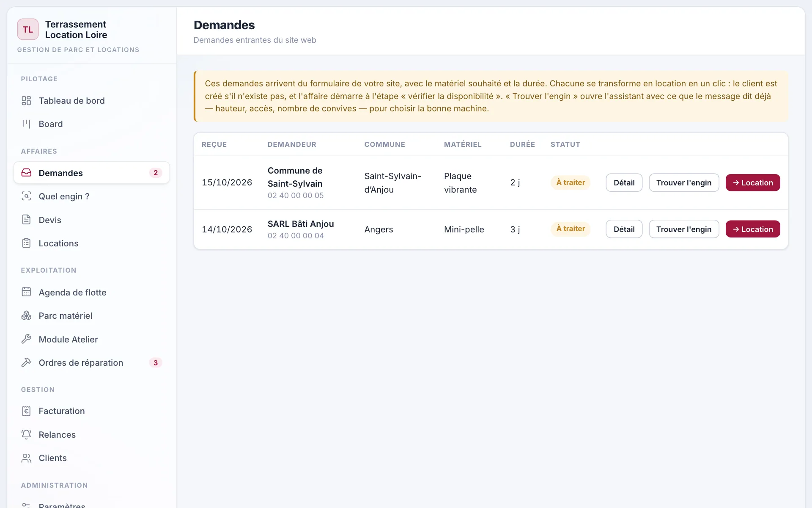
Task: Go to the Board view
Action: click(92, 124)
